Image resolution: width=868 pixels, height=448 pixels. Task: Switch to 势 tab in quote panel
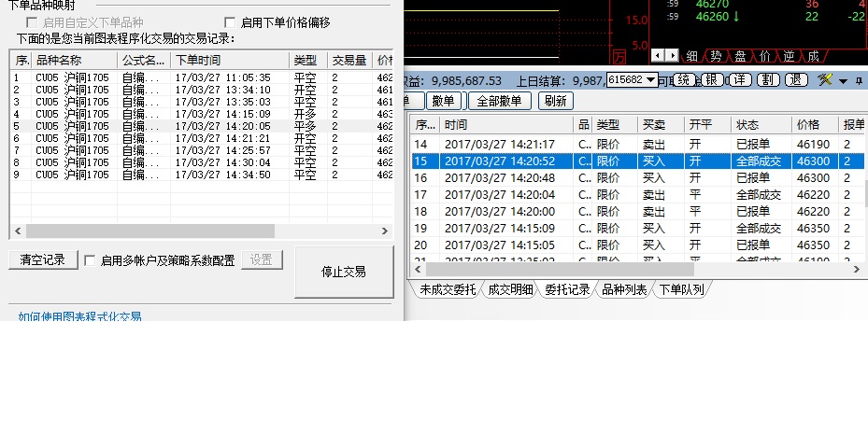point(717,56)
